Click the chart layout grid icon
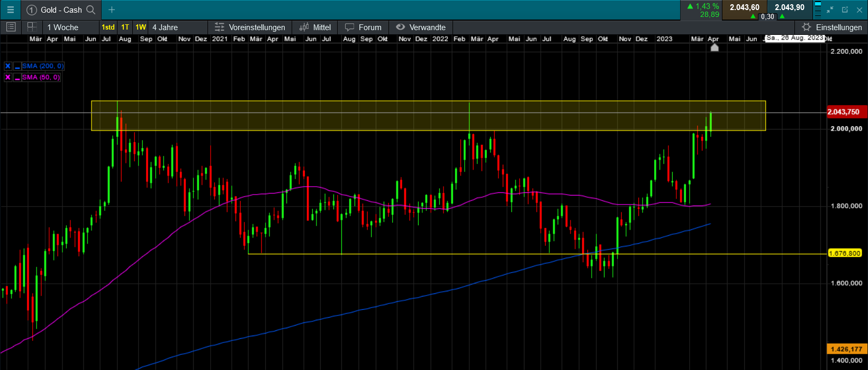Viewport: 868px width, 370px height. 32,27
